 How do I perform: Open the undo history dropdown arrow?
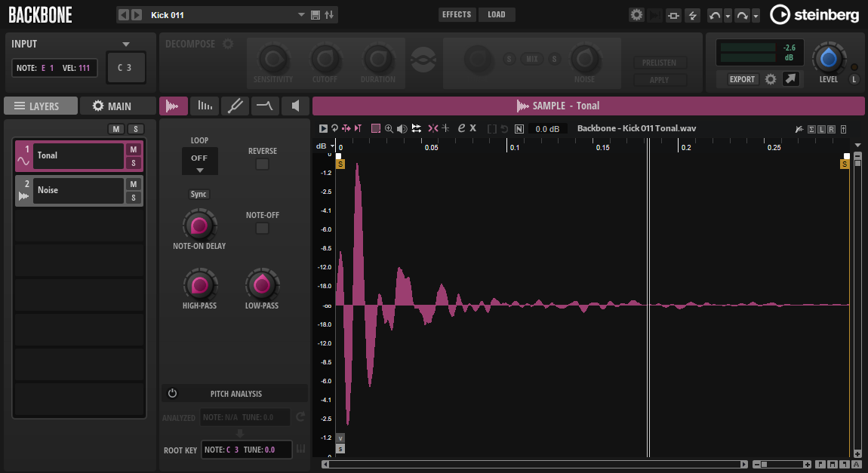[x=728, y=16]
